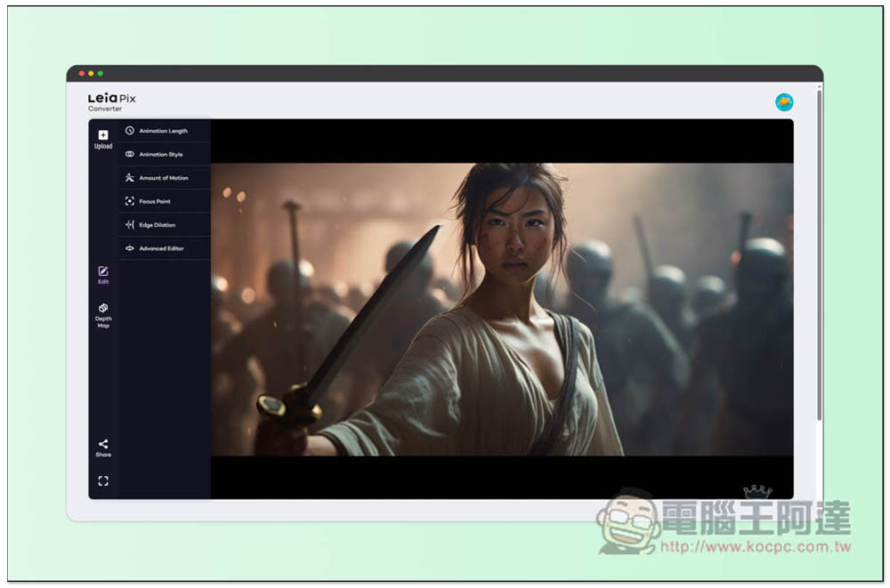Click the Advanced Editor eye icon
Screen dimensions: 890x588
pos(129,248)
